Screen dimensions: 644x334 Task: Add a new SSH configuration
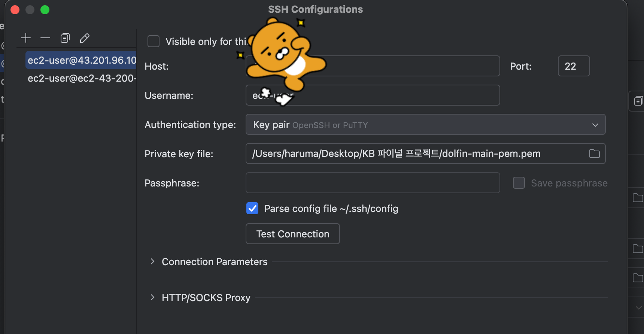tap(26, 38)
